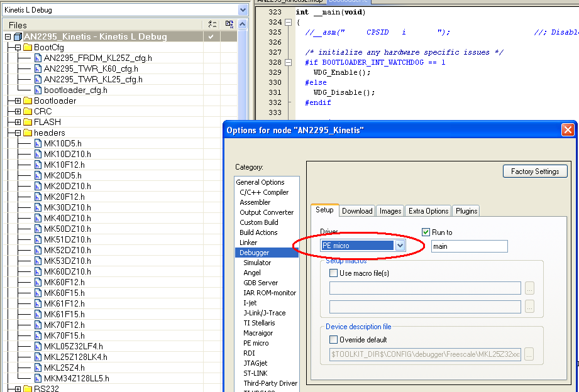Click the Factory Settings button

point(535,171)
